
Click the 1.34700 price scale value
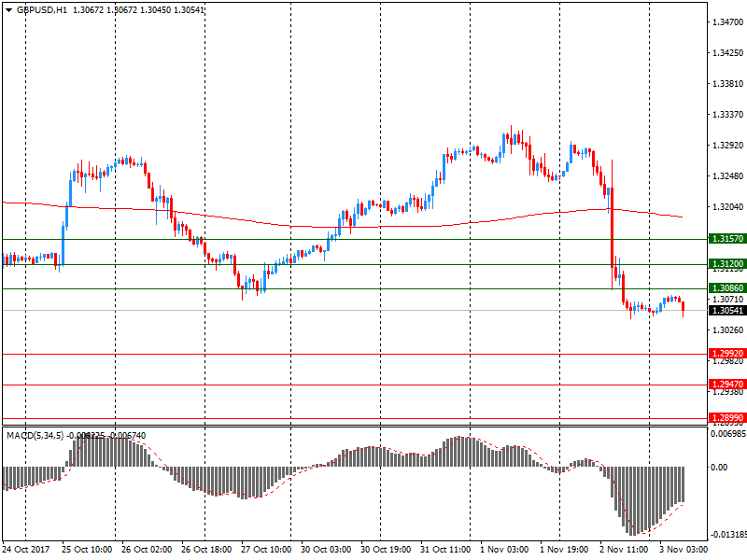[727, 21]
